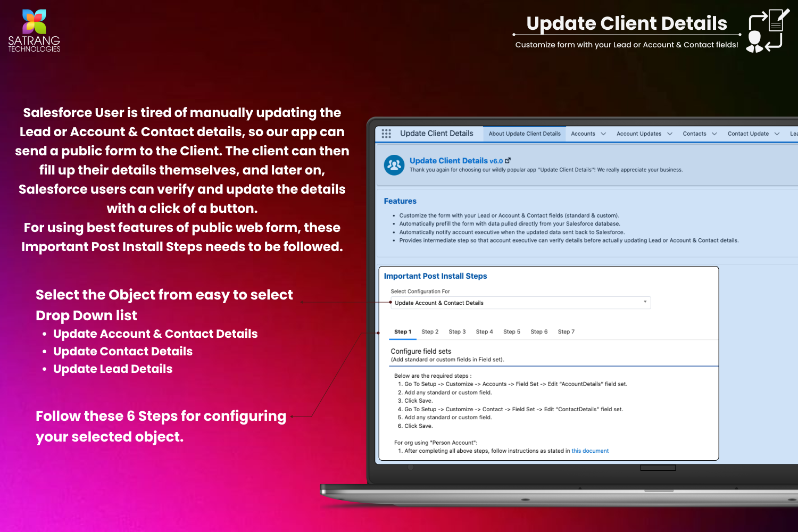
Task: Switch to the Step 3 tab
Action: [457, 331]
